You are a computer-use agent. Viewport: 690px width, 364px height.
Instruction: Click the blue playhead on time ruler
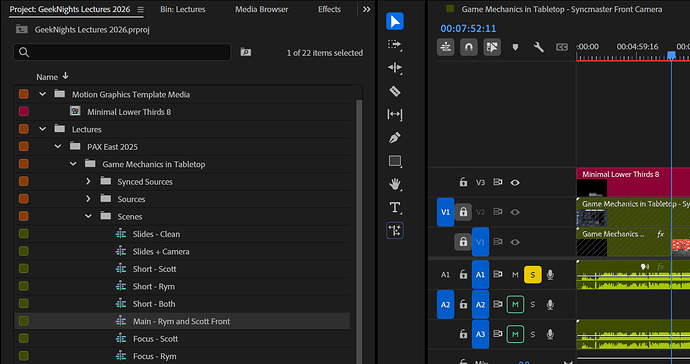pyautogui.click(x=671, y=55)
